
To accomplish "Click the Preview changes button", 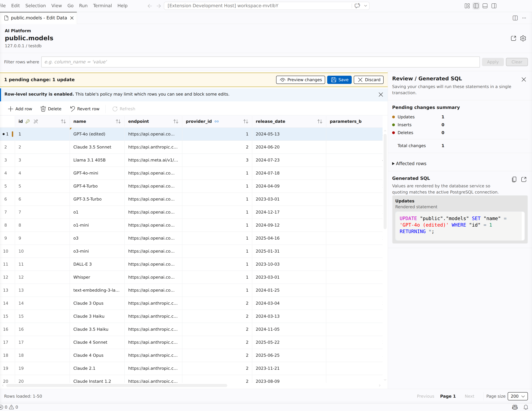I will (301, 80).
